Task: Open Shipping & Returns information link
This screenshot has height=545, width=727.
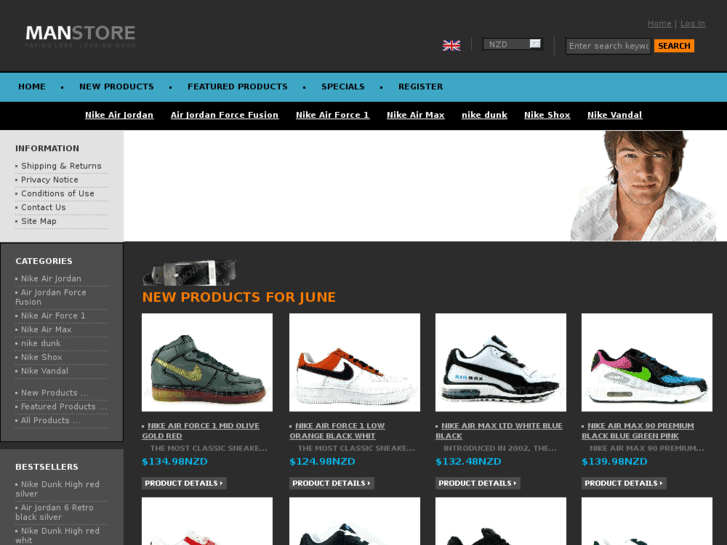Action: (61, 166)
